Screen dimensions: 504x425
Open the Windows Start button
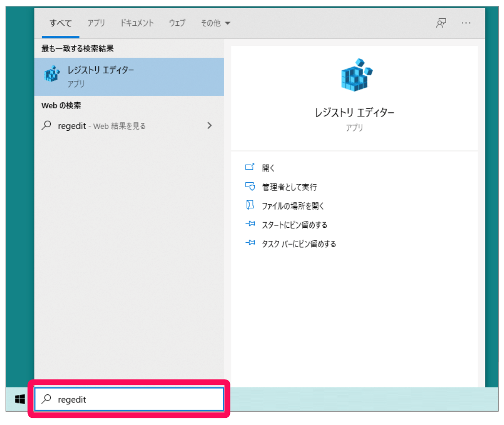tap(20, 399)
